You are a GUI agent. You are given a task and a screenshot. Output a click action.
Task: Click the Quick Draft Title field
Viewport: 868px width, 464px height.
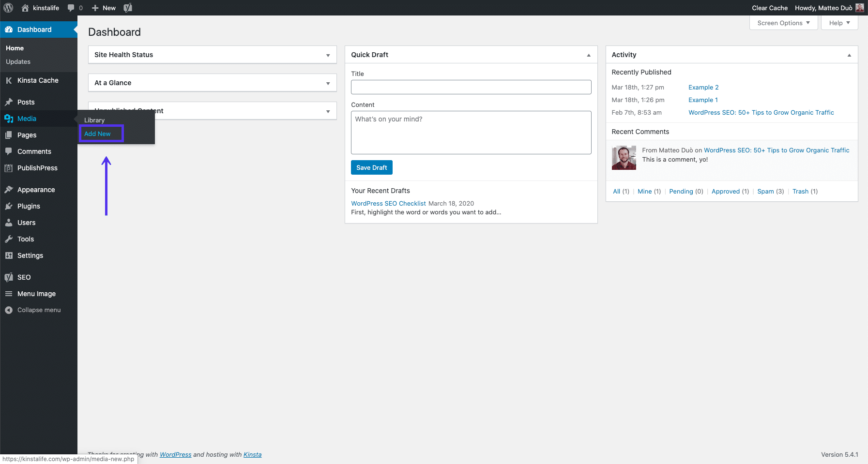coord(471,87)
